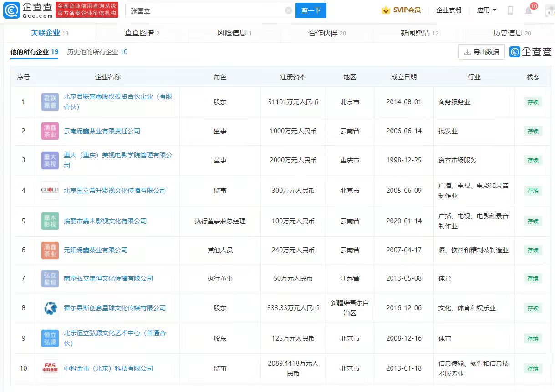Image resolution: width=555 pixels, height=392 pixels.
Task: Click the 2020-01-14 date cell
Action: tap(404, 221)
